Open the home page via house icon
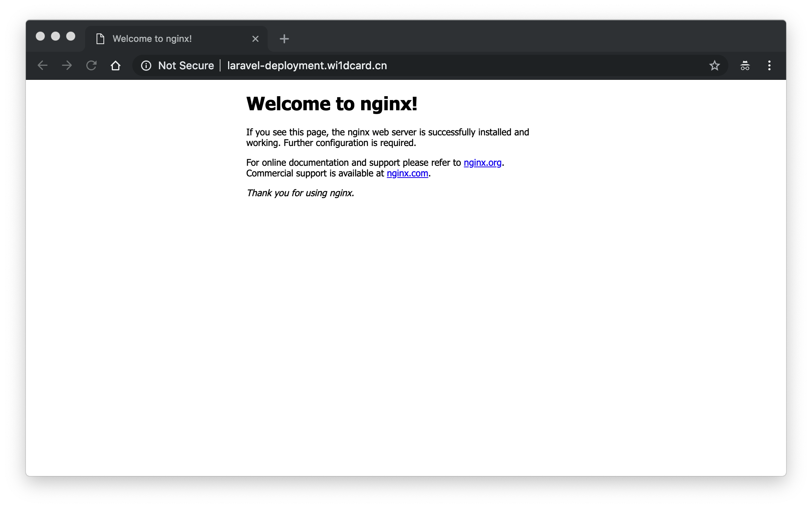812x508 pixels. point(116,65)
